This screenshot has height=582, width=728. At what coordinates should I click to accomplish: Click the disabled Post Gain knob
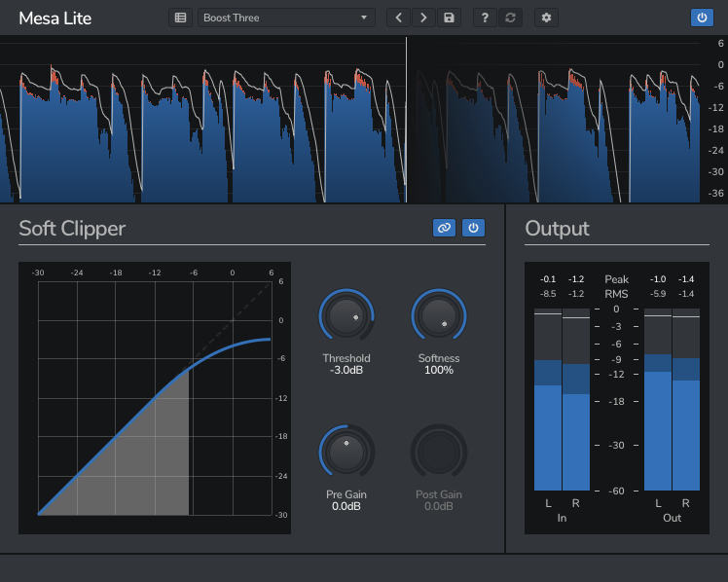(x=439, y=452)
